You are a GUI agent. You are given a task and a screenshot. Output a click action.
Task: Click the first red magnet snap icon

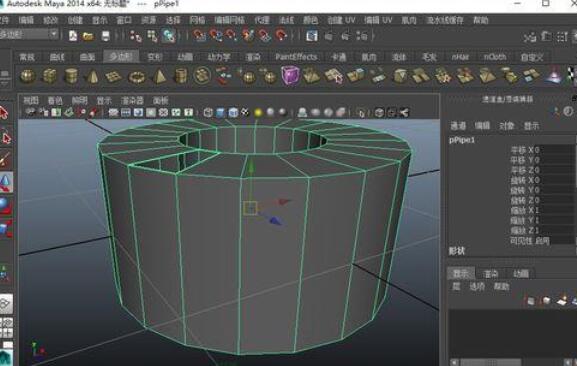199,36
